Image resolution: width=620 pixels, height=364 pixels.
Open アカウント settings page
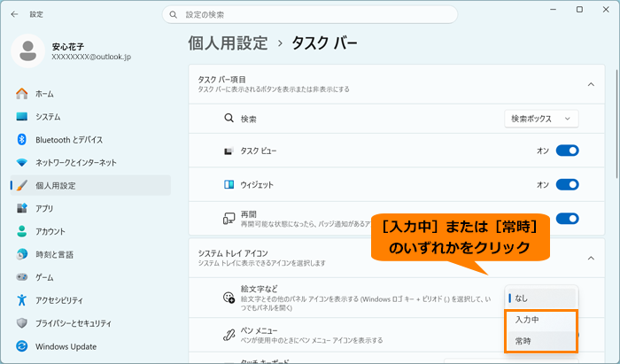pos(90,231)
